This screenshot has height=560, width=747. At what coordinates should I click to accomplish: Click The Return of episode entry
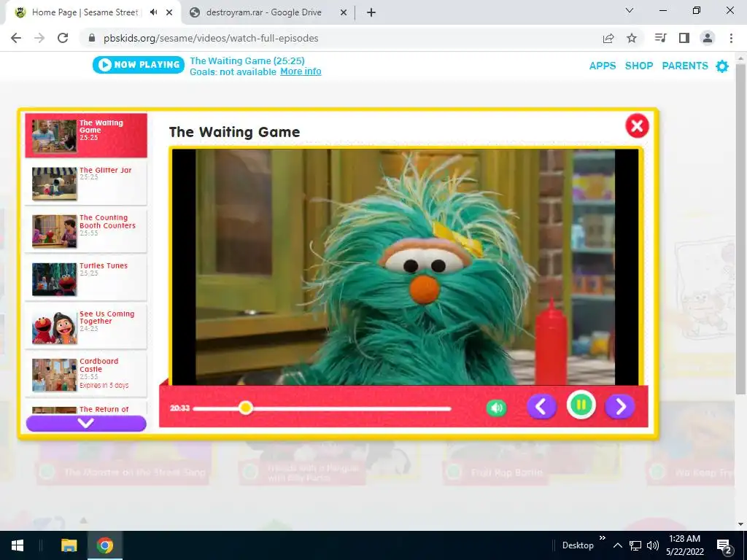coord(86,409)
